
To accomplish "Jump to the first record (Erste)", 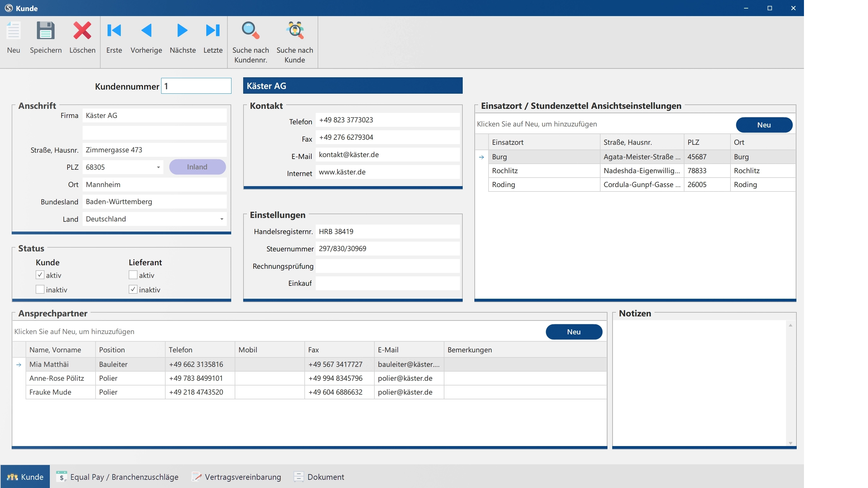I will coord(114,31).
